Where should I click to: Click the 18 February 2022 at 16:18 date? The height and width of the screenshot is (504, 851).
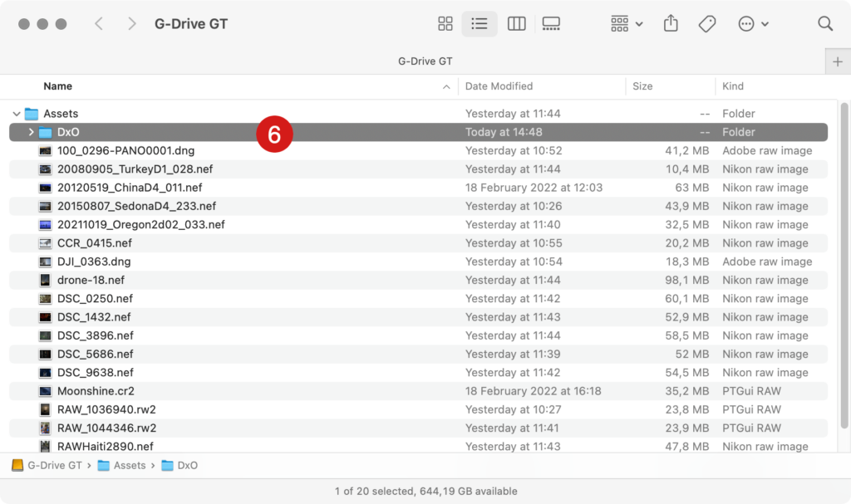(x=533, y=390)
